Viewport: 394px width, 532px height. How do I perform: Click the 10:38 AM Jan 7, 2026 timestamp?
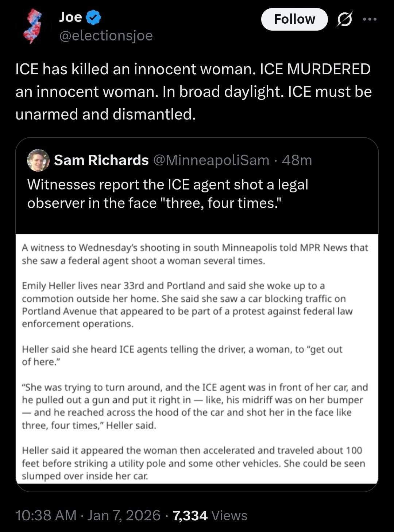point(88,515)
